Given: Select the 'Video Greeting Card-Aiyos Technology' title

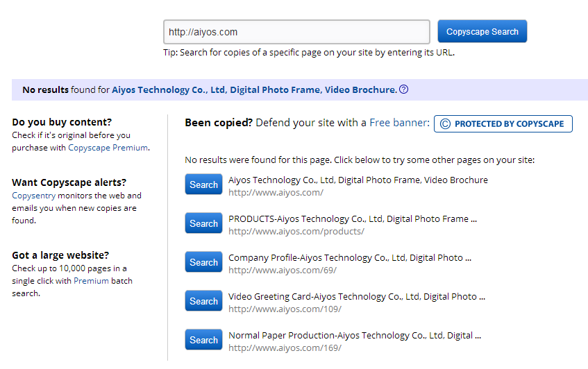Looking at the screenshot, I should [x=357, y=297].
